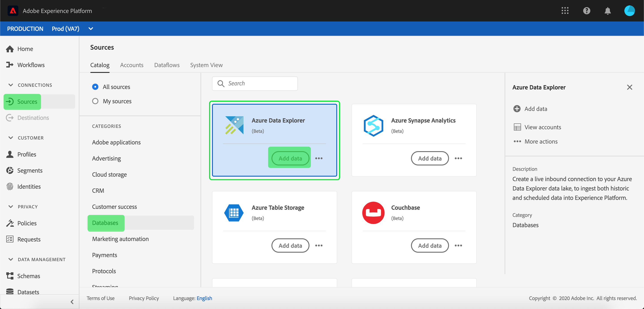Image resolution: width=644 pixels, height=309 pixels.
Task: Open ellipsis menu on Azure Table Storage card
Action: 319,246
